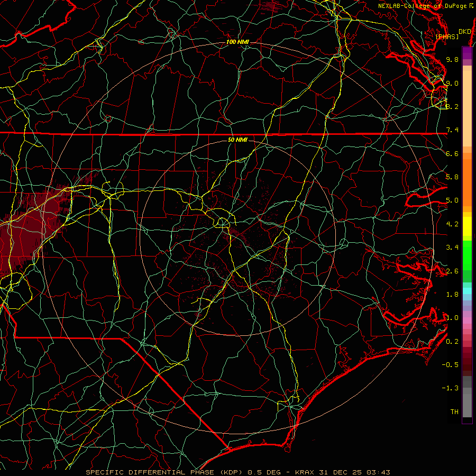
Task: Select the 5.8 legend value
Action: (452, 177)
